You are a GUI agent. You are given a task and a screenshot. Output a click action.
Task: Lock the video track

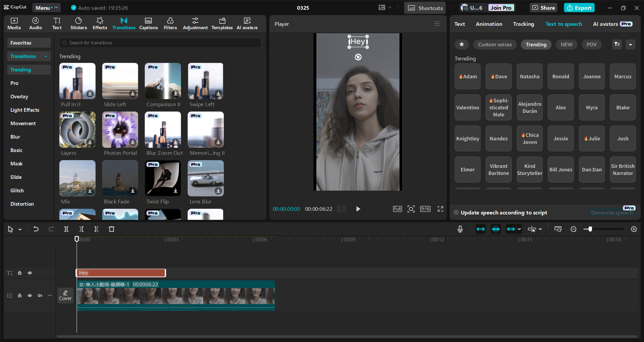point(19,295)
